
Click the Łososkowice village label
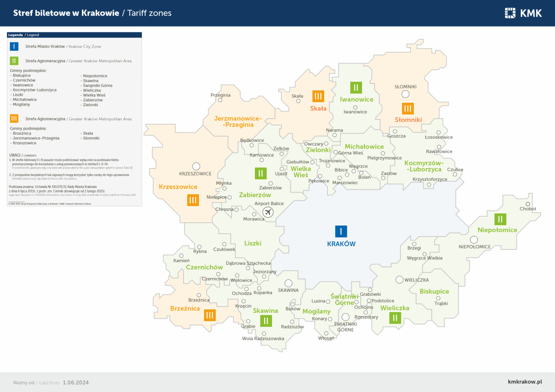[x=439, y=137]
